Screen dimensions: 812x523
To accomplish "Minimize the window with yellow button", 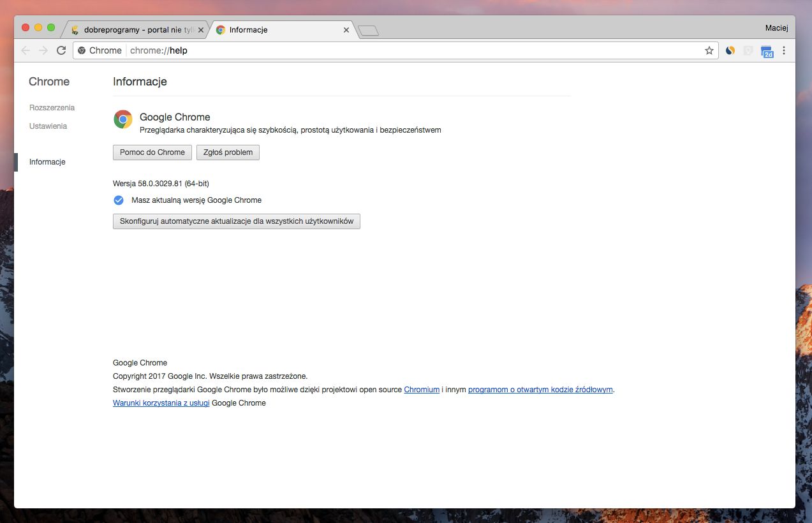I will click(38, 27).
